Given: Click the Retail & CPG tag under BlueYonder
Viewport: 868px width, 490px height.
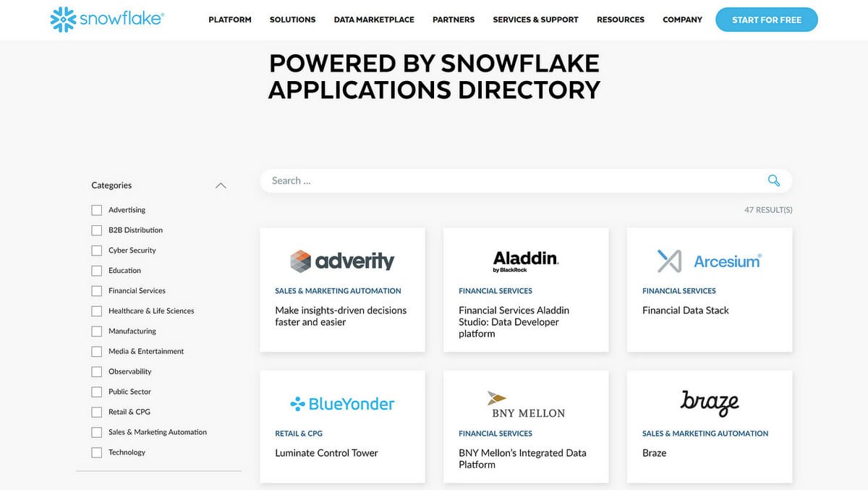Looking at the screenshot, I should point(299,434).
